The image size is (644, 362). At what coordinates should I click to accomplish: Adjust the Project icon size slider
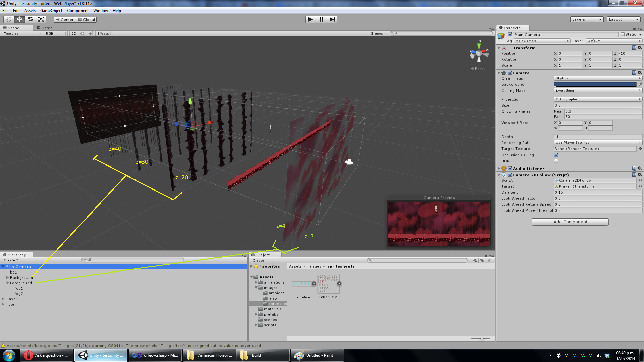(482, 339)
